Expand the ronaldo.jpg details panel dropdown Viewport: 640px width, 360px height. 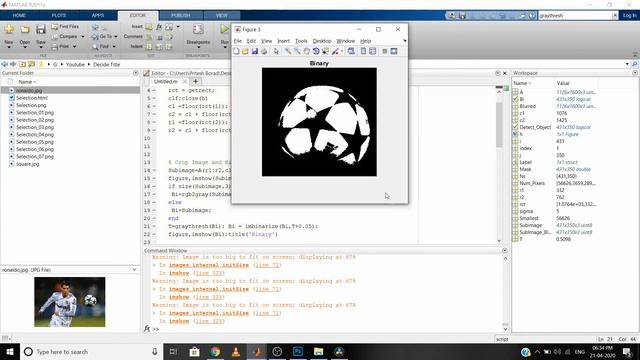coord(134,270)
